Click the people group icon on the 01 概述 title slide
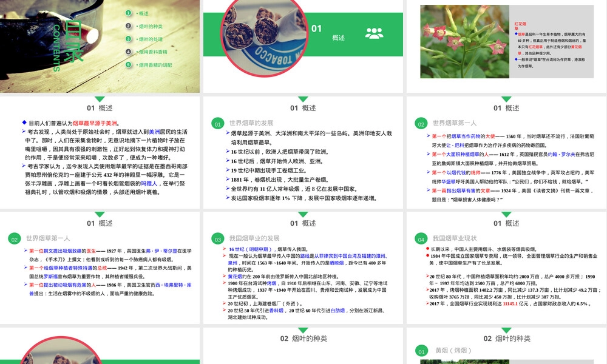This screenshot has height=364, width=607. [x=375, y=33]
